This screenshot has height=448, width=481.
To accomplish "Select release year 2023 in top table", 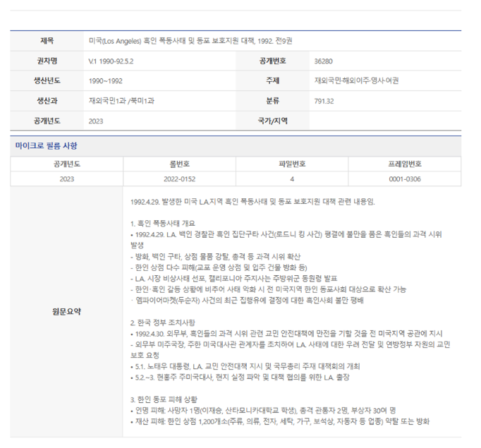I will [x=96, y=121].
